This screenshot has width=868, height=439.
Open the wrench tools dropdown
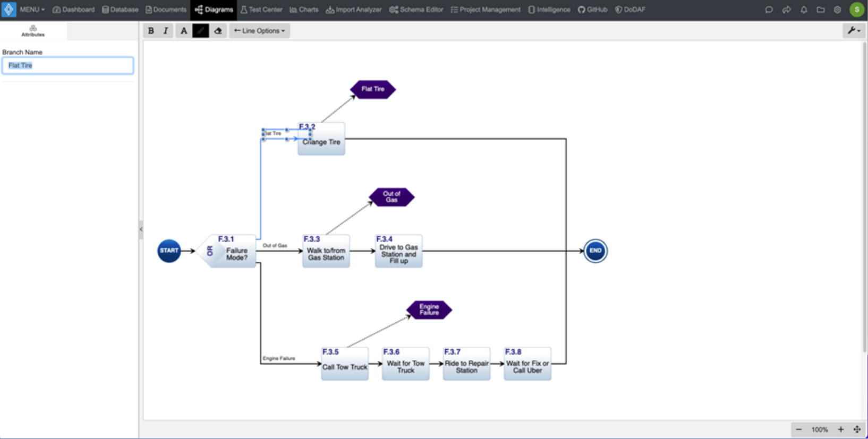tap(854, 31)
